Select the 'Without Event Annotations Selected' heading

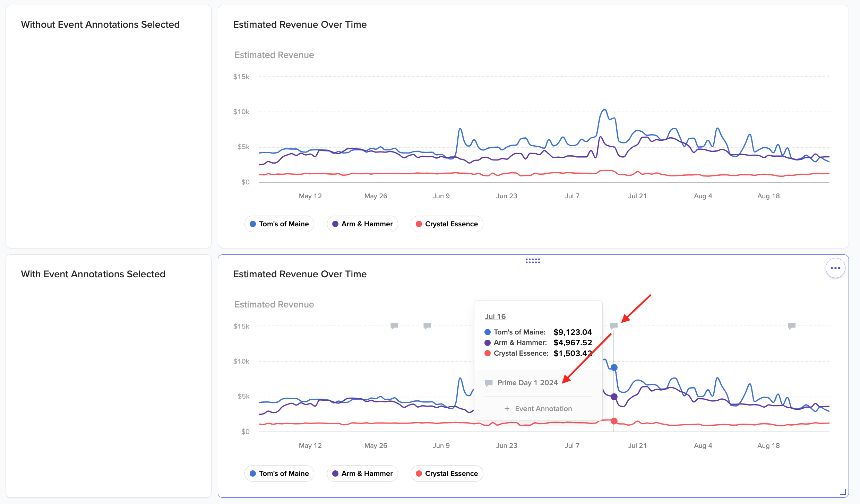(x=100, y=25)
